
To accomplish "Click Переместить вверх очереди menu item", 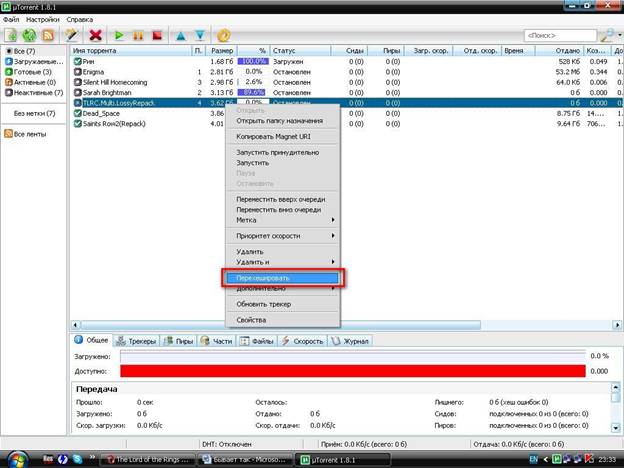I will (283, 199).
